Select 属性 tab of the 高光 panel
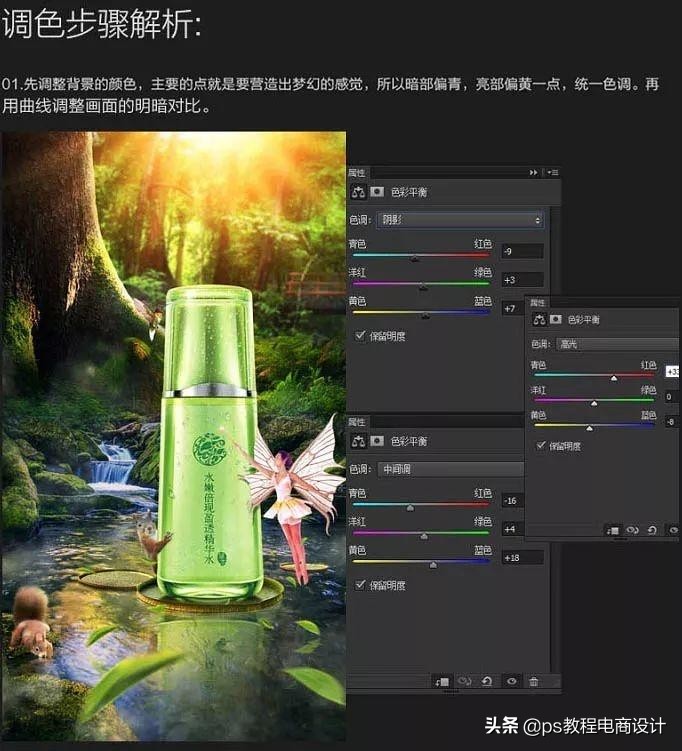This screenshot has width=682, height=751. (x=537, y=303)
